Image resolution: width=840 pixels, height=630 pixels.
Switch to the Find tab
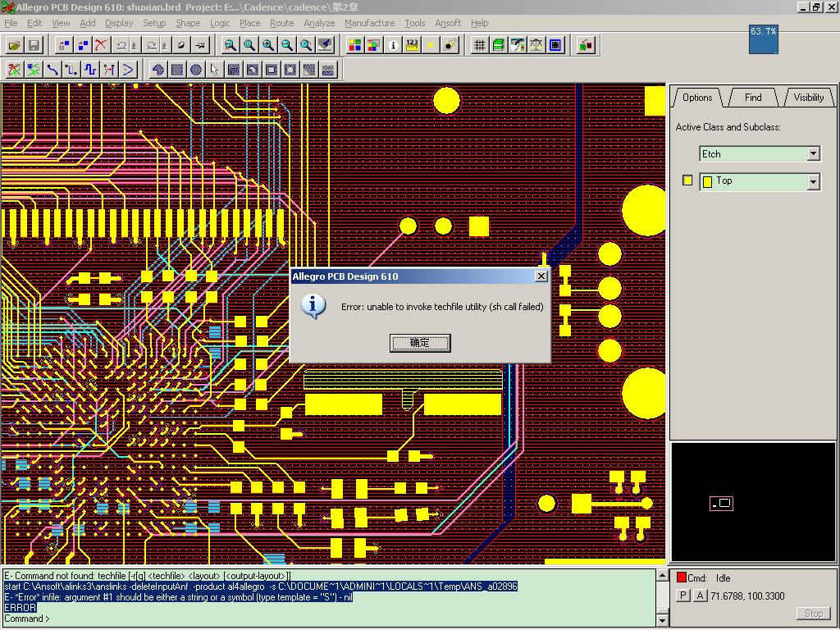(752, 98)
